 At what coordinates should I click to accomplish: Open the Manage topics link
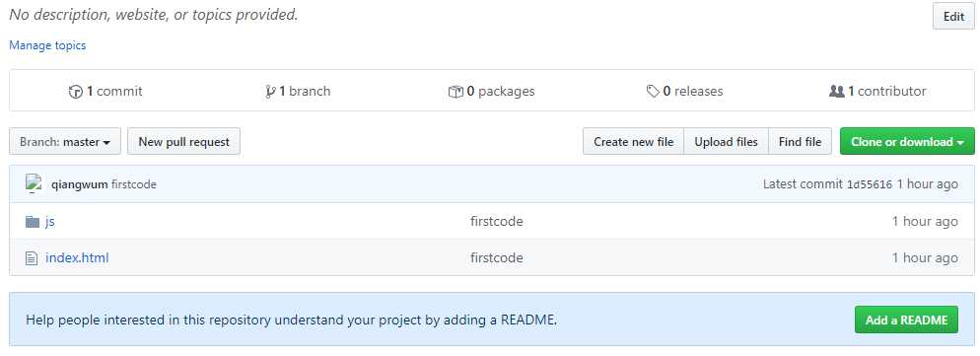47,45
